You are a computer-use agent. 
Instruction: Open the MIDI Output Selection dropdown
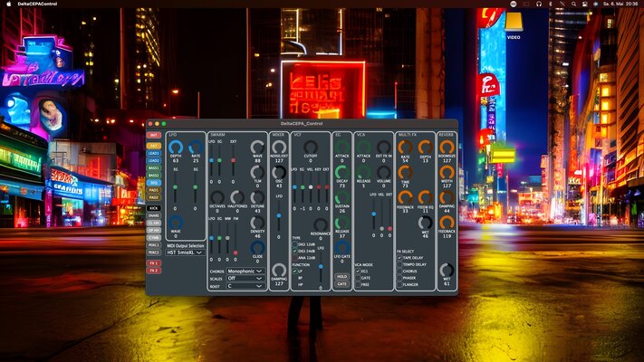pyautogui.click(x=186, y=252)
